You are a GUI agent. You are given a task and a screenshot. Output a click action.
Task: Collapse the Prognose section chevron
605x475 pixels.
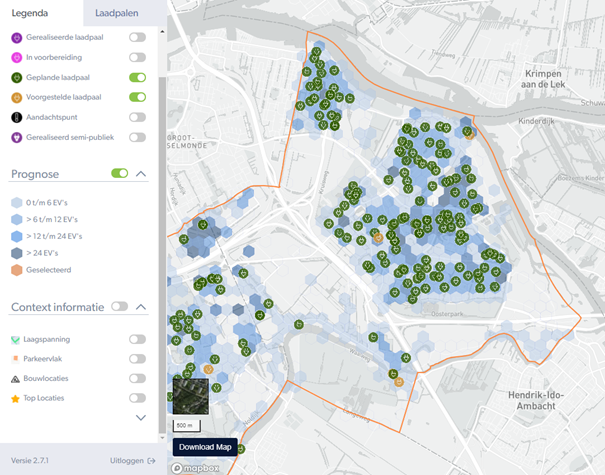141,173
